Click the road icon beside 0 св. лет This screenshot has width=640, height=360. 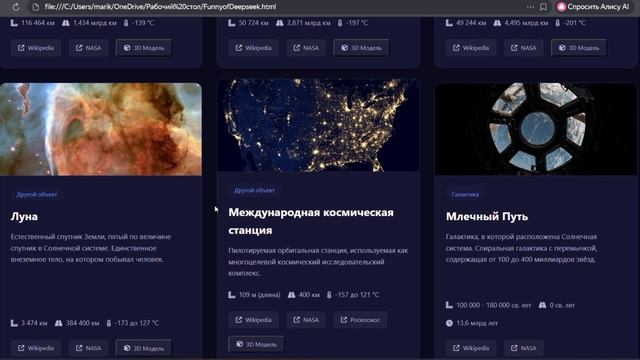(x=542, y=305)
